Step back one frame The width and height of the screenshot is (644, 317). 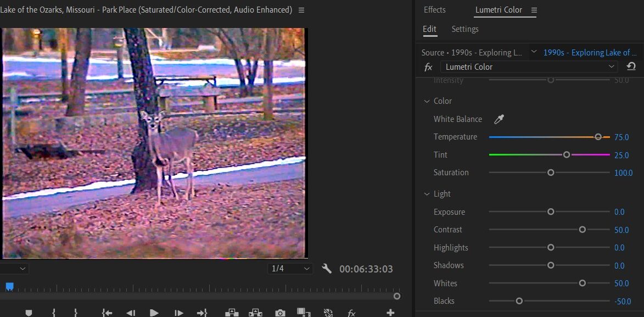(x=131, y=313)
